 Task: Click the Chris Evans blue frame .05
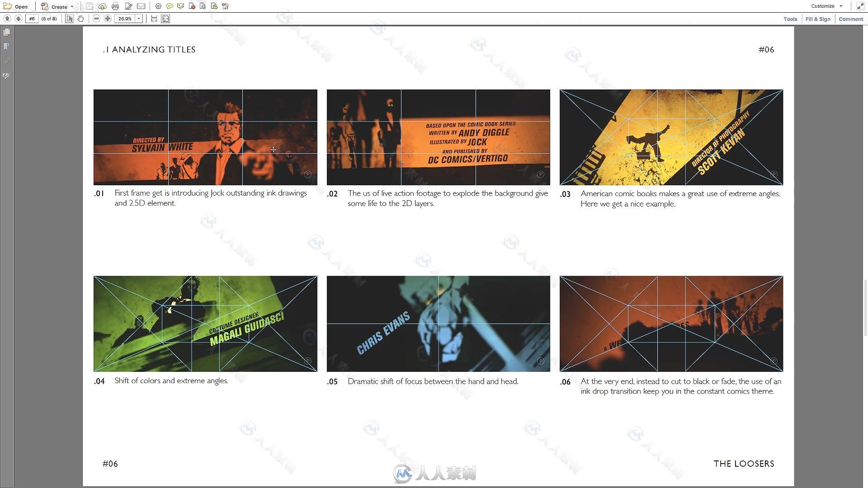click(x=439, y=324)
